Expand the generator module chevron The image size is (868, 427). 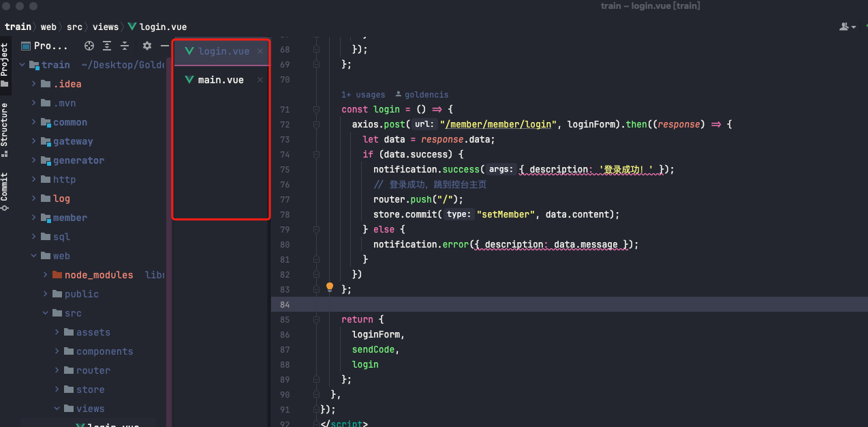(34, 160)
